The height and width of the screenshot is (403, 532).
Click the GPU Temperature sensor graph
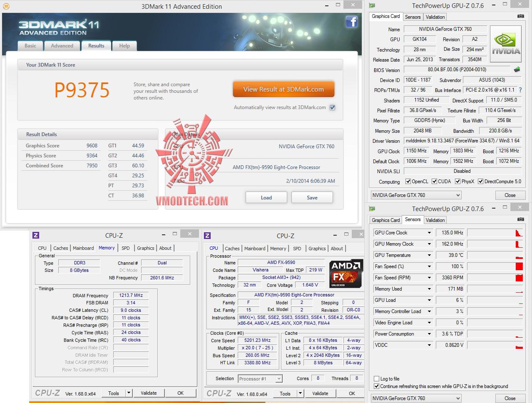[x=494, y=255]
